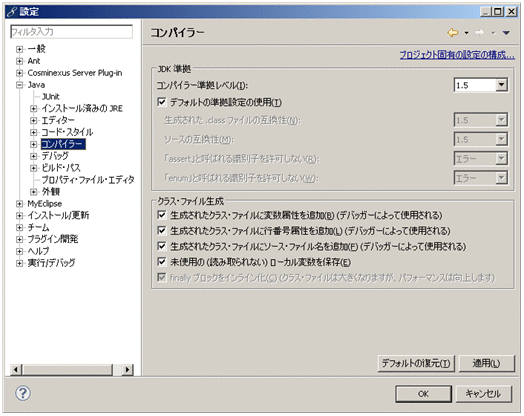Click the 適用 button
The width and height of the screenshot is (524, 416).
click(486, 363)
